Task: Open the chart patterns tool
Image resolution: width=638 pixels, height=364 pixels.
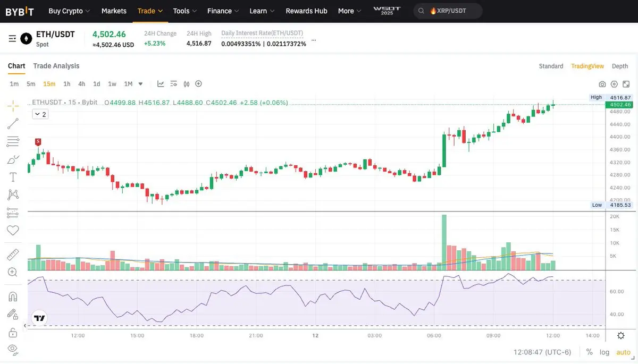Action: (x=13, y=195)
